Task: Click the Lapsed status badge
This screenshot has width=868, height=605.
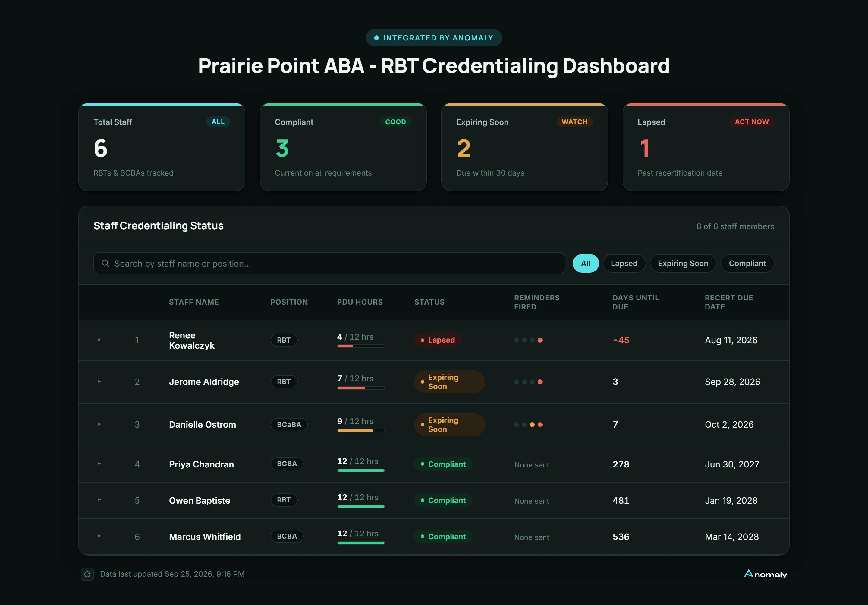Action: [438, 340]
